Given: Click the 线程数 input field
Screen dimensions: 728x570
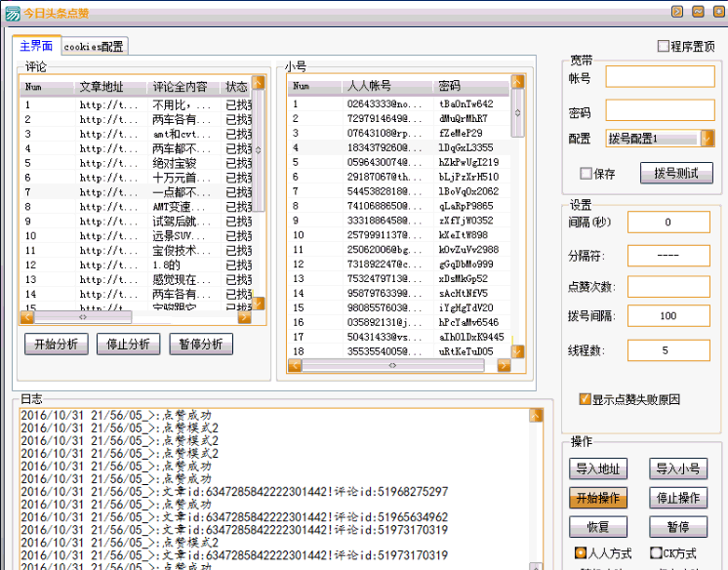Looking at the screenshot, I should click(x=668, y=350).
